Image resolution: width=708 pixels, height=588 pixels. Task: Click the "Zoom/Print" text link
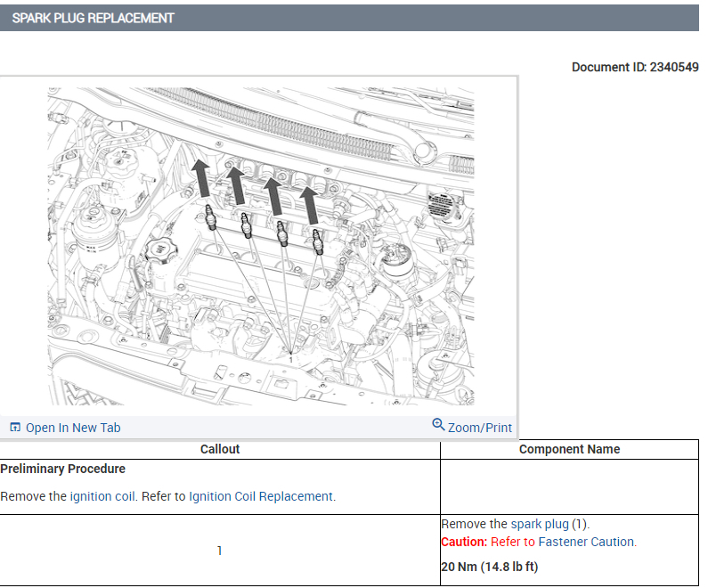tap(480, 428)
